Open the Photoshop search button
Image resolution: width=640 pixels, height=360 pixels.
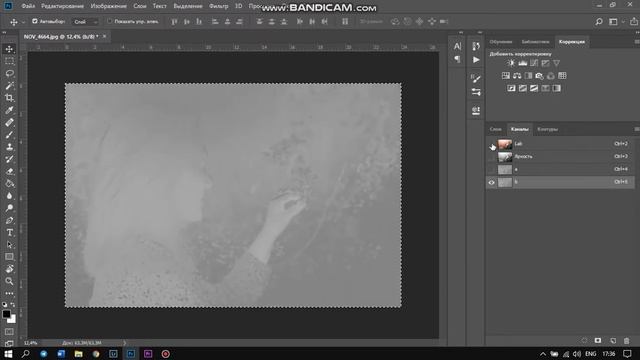click(599, 22)
